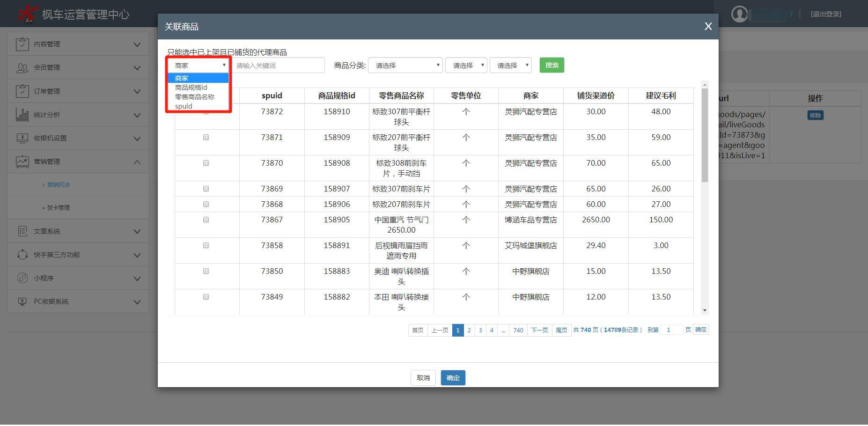The image size is (868, 426).
Task: Focus the 到第 page number input
Action: (x=671, y=330)
